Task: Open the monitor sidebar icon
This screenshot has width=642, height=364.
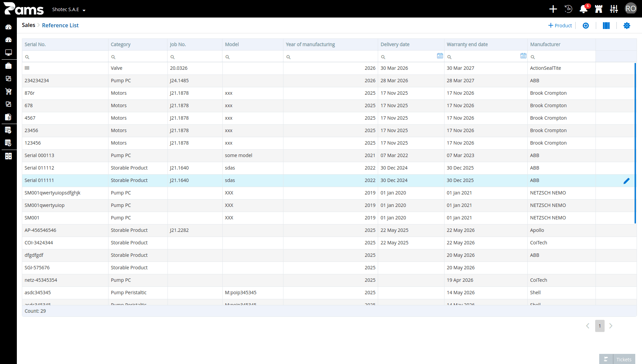Action: tap(8, 53)
